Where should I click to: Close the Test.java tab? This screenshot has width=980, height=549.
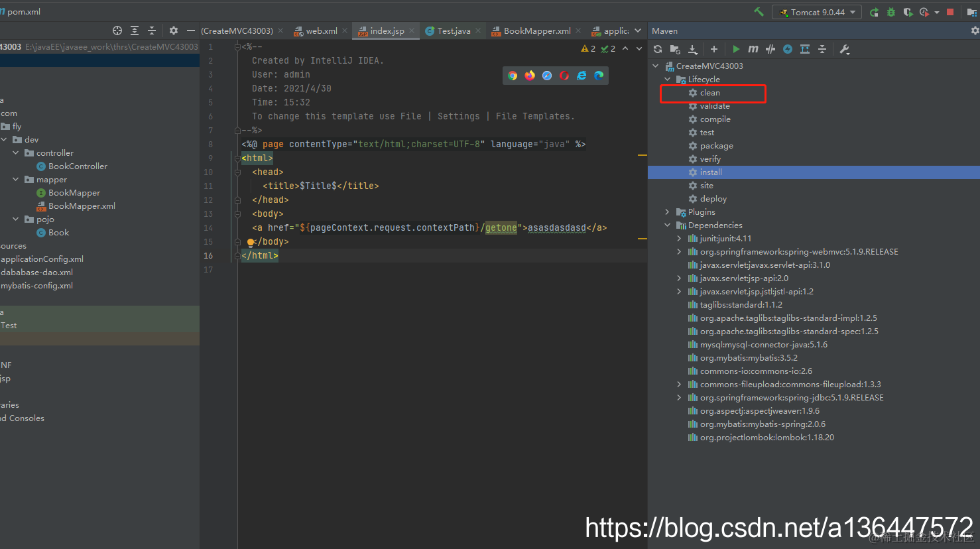[478, 30]
